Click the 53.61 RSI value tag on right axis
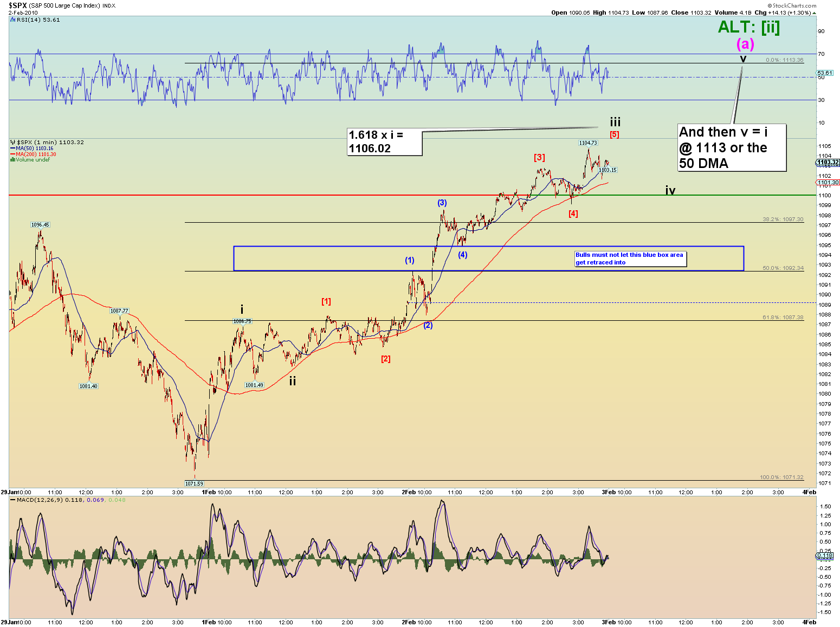 pos(825,73)
